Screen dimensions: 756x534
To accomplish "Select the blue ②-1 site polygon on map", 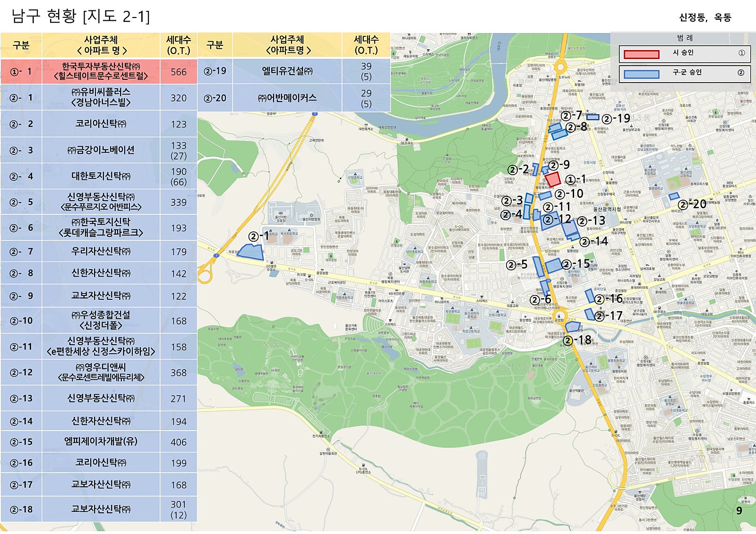I will coord(250,252).
